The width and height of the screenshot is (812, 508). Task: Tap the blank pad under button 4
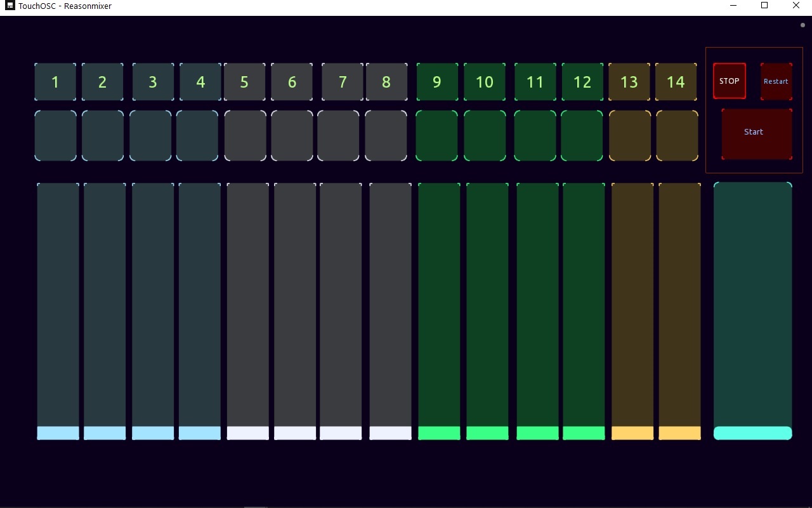pos(197,136)
